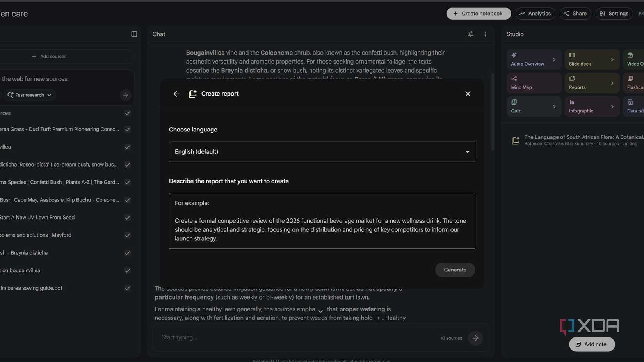This screenshot has width=644, height=362.
Task: Uncheck the Select all sources checkbox
Action: tap(127, 113)
